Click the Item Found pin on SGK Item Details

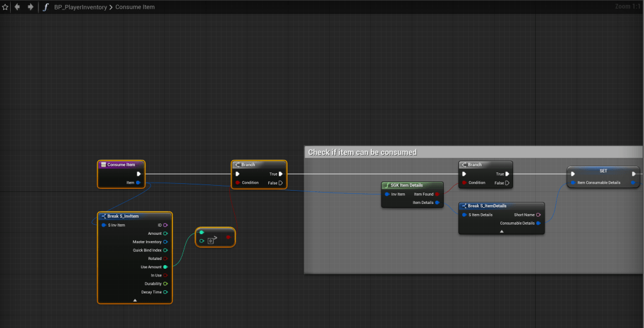coord(437,194)
